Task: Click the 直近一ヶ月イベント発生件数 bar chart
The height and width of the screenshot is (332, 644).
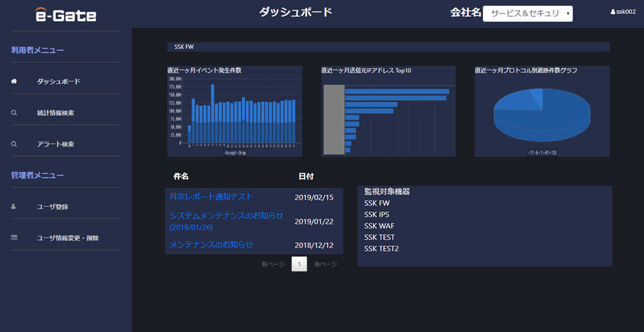Action: click(x=234, y=112)
